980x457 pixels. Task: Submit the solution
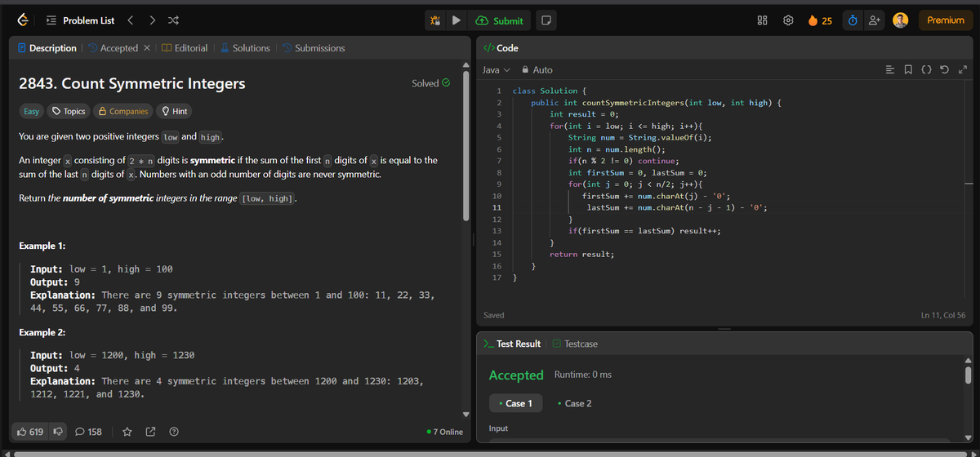500,20
